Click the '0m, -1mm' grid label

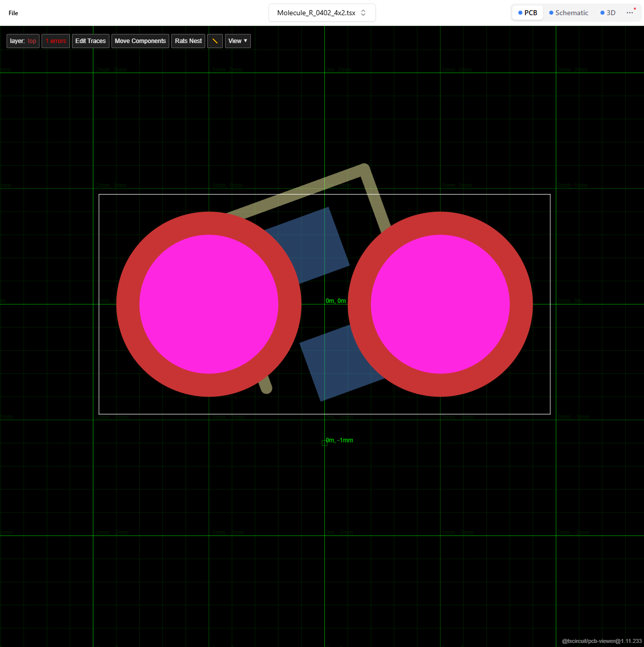[x=339, y=440]
